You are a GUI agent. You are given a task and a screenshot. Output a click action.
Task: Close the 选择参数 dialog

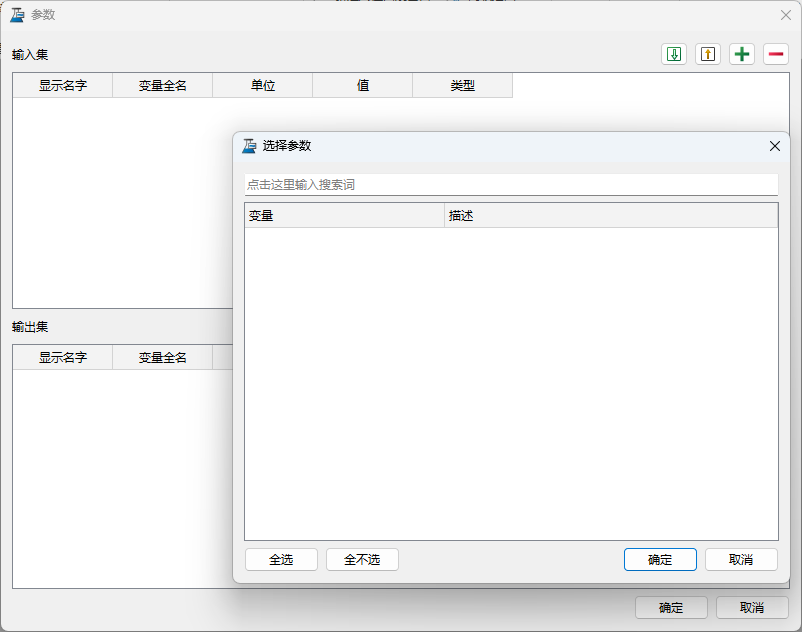775,146
